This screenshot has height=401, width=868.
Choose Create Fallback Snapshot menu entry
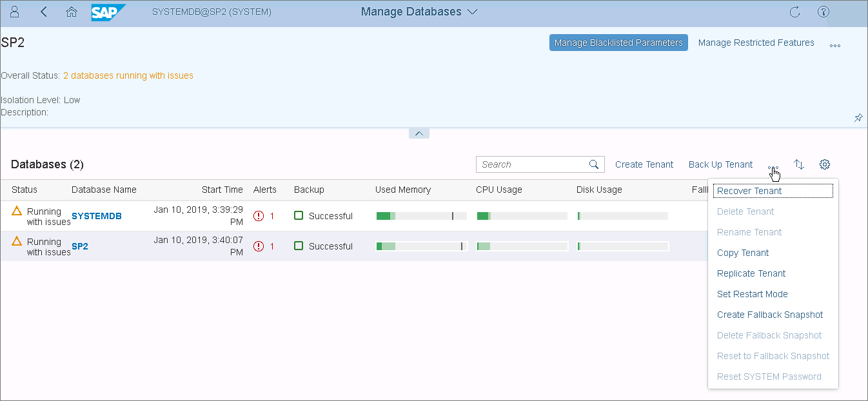770,315
